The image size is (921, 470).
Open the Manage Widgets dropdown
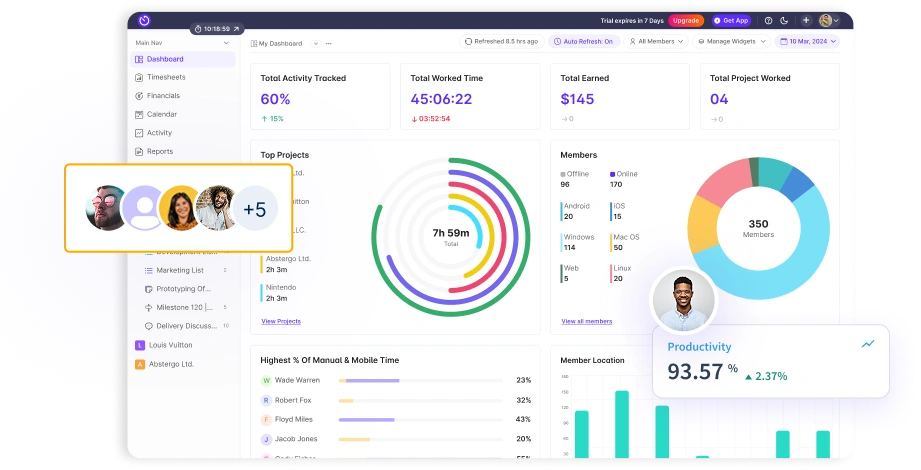[732, 42]
